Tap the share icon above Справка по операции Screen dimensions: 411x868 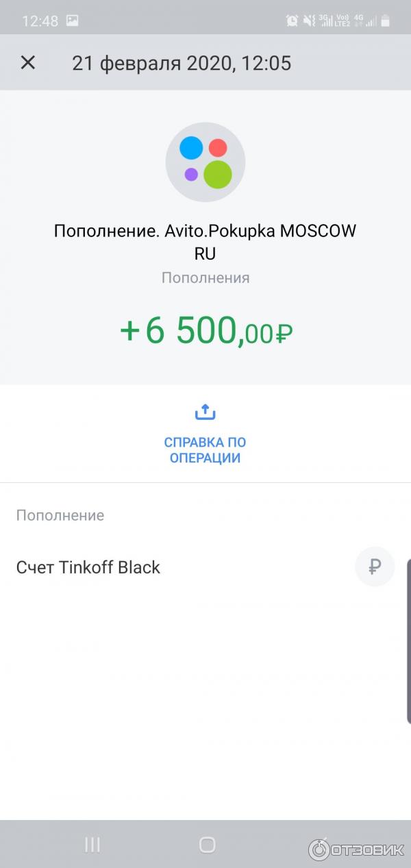click(x=206, y=412)
